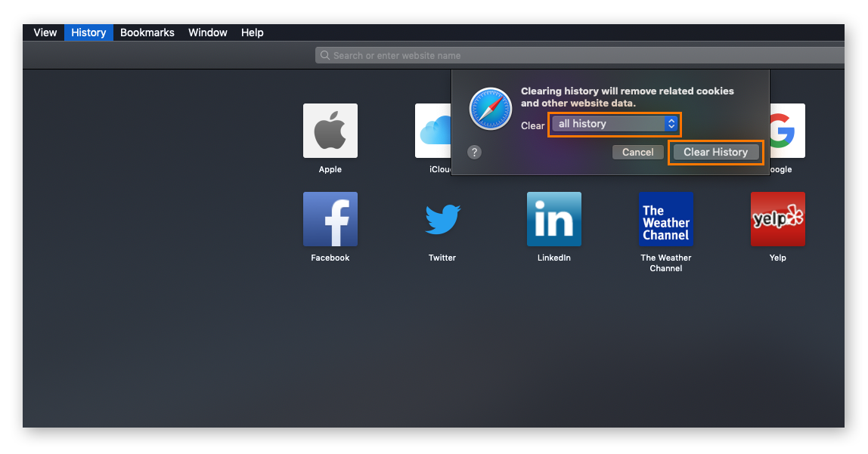Click the 'Apple' label under the icon
868x454 pixels.
(330, 169)
